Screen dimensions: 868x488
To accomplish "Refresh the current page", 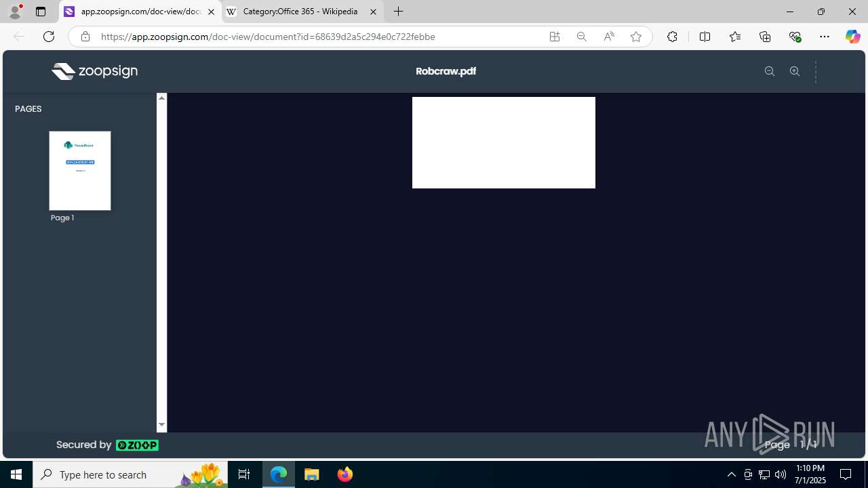I will 49,37.
